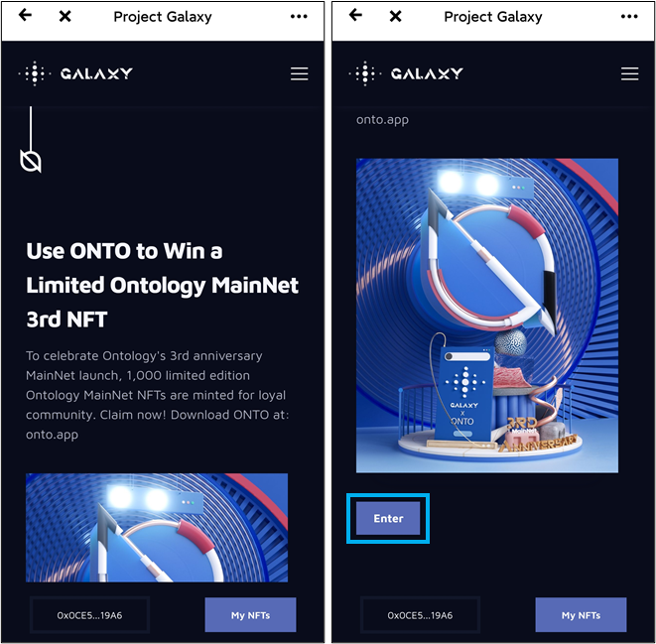Click onto.app text at top of right page
This screenshot has width=656, height=644.
382,120
